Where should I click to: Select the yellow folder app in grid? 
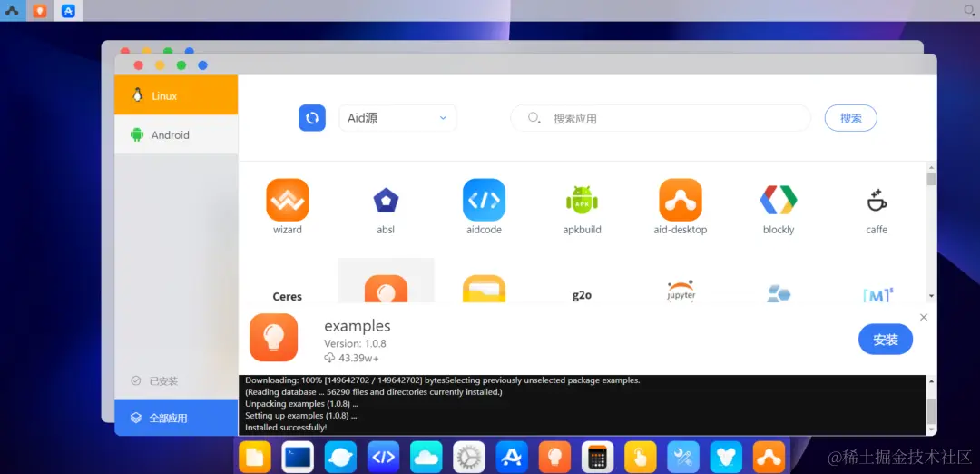click(x=484, y=289)
